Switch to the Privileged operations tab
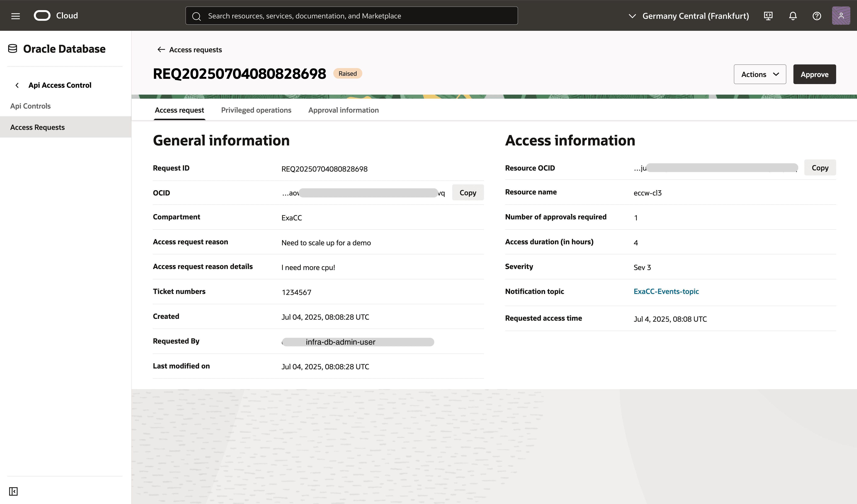This screenshot has width=857, height=504. (256, 110)
